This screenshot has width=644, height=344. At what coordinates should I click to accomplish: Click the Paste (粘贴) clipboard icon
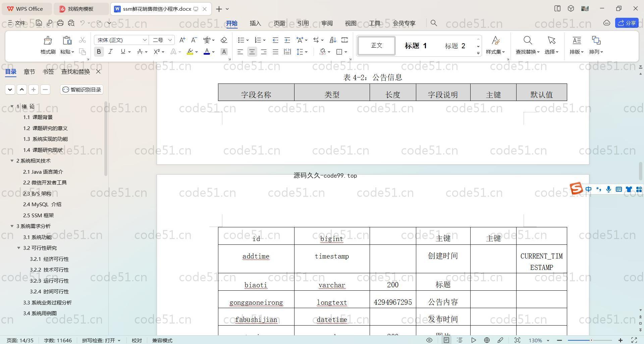pos(67,41)
